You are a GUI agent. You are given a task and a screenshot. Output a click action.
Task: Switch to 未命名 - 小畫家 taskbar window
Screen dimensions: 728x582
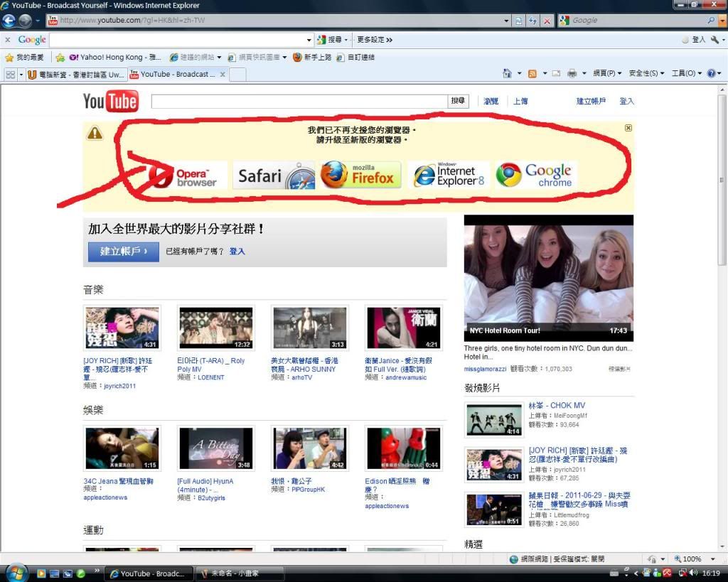click(x=240, y=573)
